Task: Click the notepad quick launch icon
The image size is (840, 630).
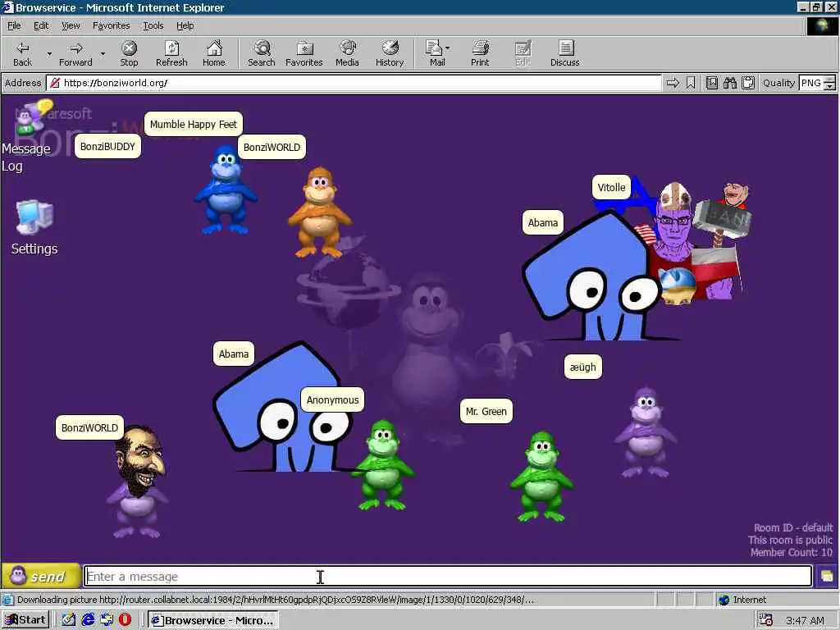Action: click(x=69, y=620)
